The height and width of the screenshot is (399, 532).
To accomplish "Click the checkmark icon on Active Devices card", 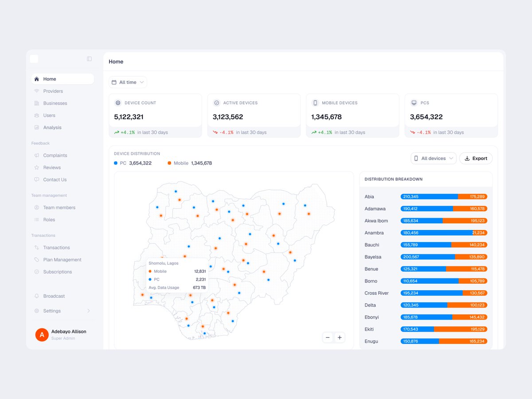I will click(x=216, y=103).
